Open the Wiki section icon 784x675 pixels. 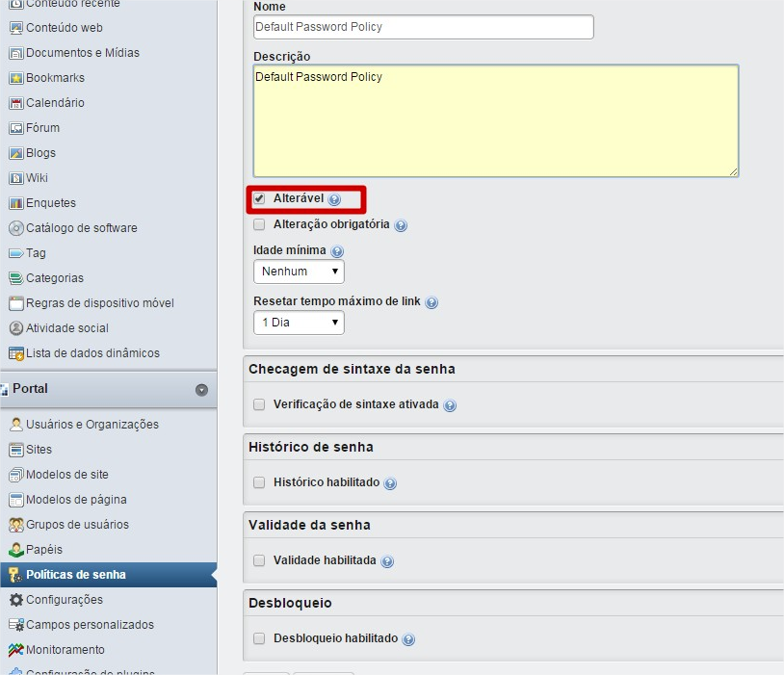pos(15,178)
